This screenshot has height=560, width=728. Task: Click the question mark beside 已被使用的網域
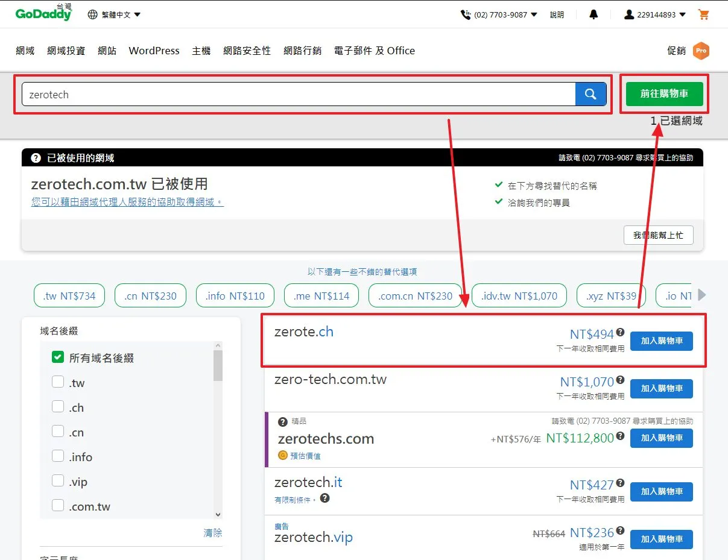coord(36,158)
